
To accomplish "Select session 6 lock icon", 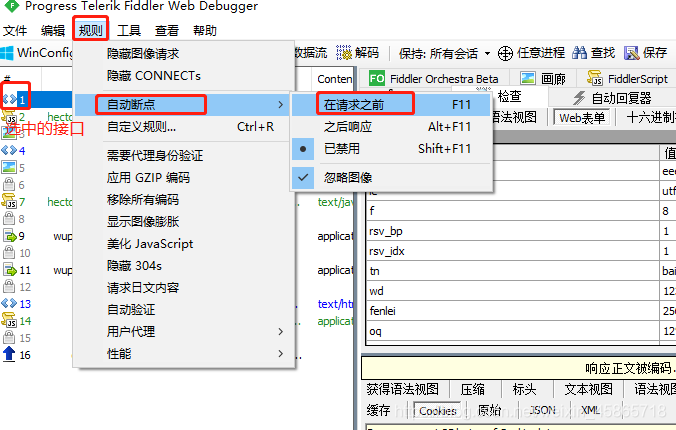I will pyautogui.click(x=9, y=184).
